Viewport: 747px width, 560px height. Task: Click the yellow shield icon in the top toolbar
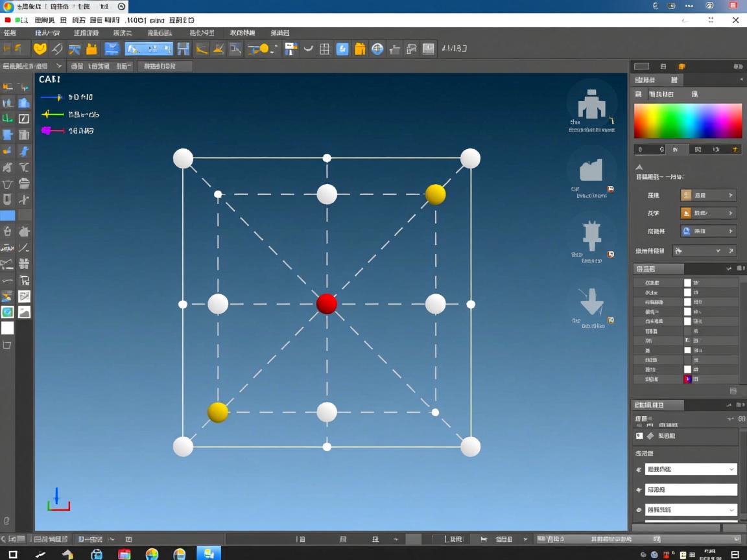pyautogui.click(x=40, y=49)
